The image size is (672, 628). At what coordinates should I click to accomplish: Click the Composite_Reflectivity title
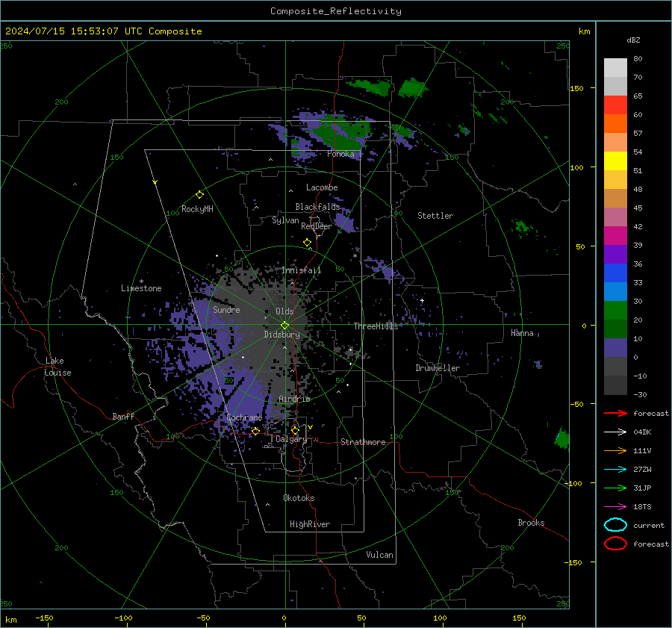336,11
